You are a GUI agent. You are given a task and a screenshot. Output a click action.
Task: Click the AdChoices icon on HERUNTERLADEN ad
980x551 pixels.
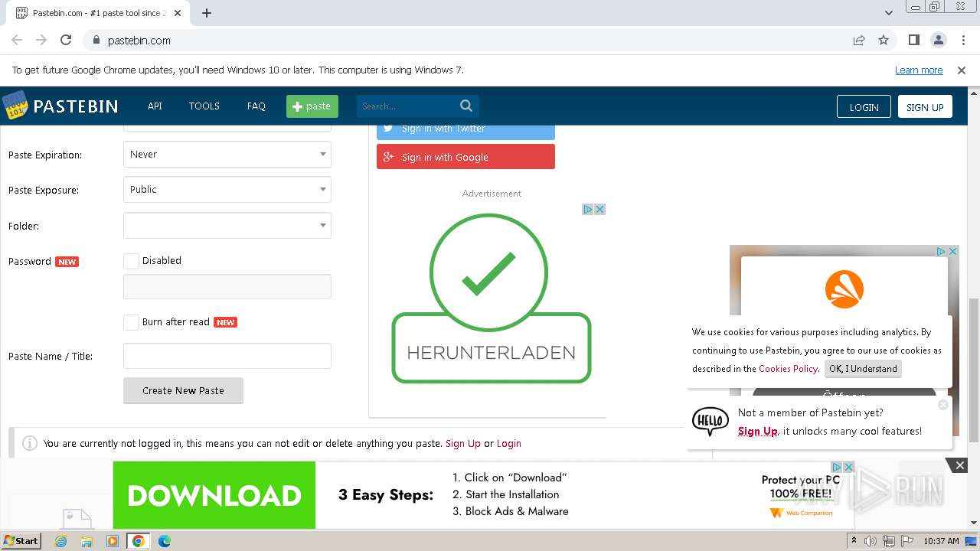588,209
